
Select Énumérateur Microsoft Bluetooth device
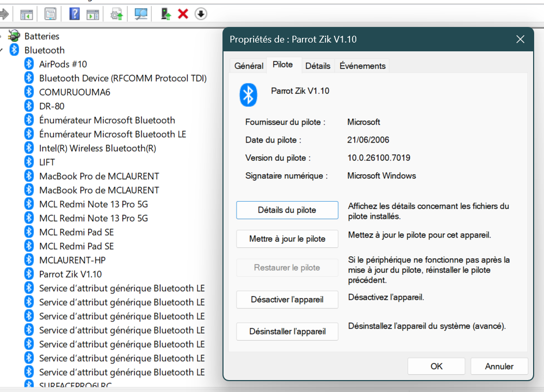[x=107, y=120]
